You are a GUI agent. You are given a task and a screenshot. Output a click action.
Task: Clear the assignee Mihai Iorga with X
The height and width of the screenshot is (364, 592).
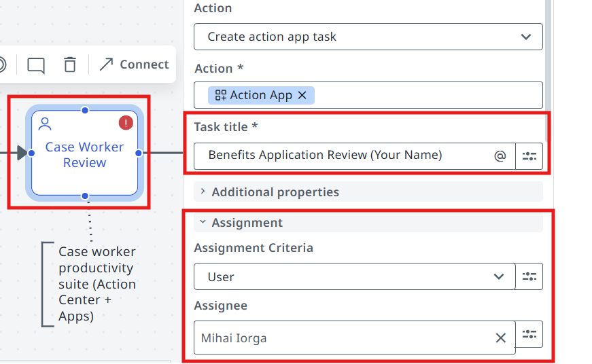[x=501, y=338]
